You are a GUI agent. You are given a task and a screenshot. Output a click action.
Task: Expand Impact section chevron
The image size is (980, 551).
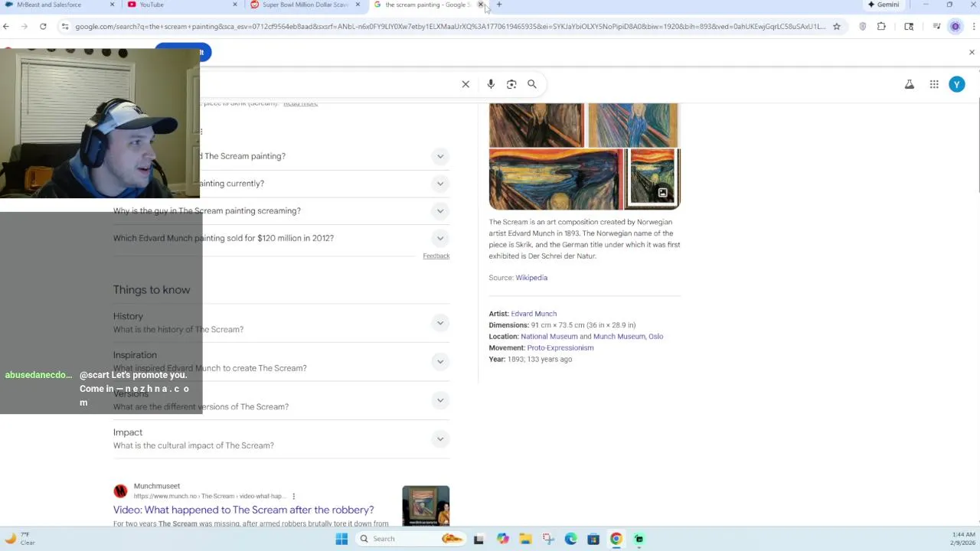(440, 439)
